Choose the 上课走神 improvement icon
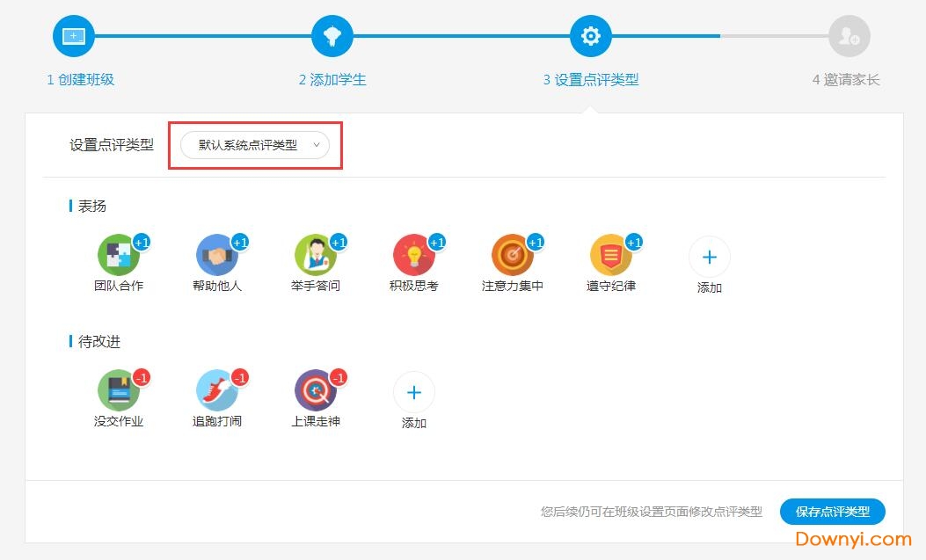Screen dimensions: 926x560 tap(316, 391)
